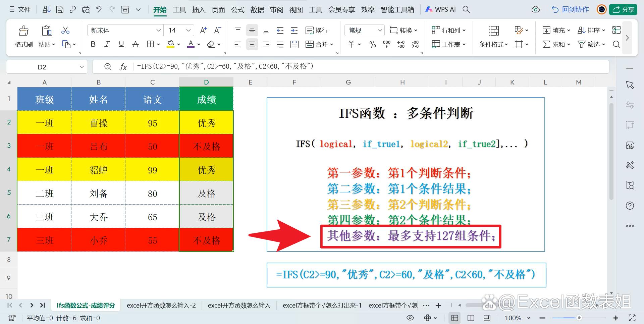644x324 pixels.
Task: Click the WPS AI button
Action: tap(440, 9)
